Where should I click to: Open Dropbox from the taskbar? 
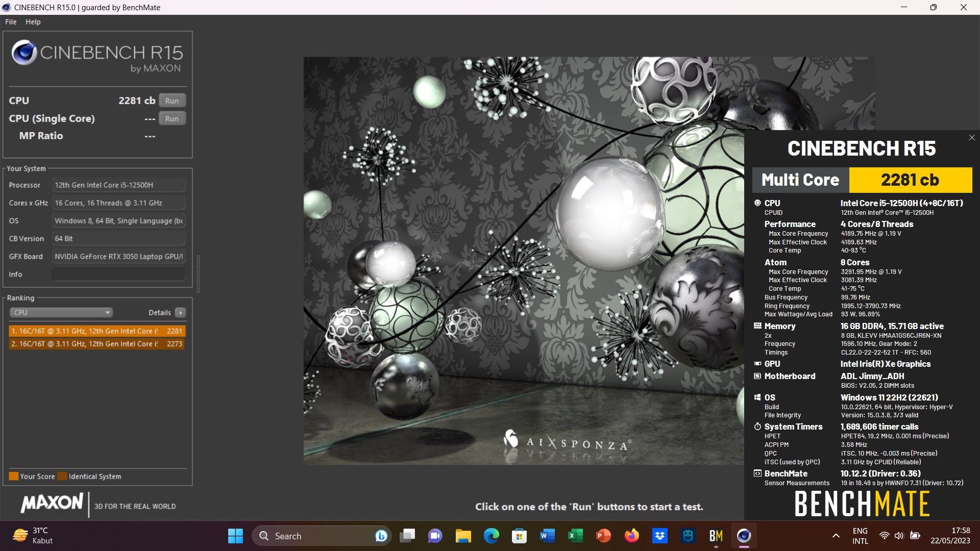pos(660,536)
